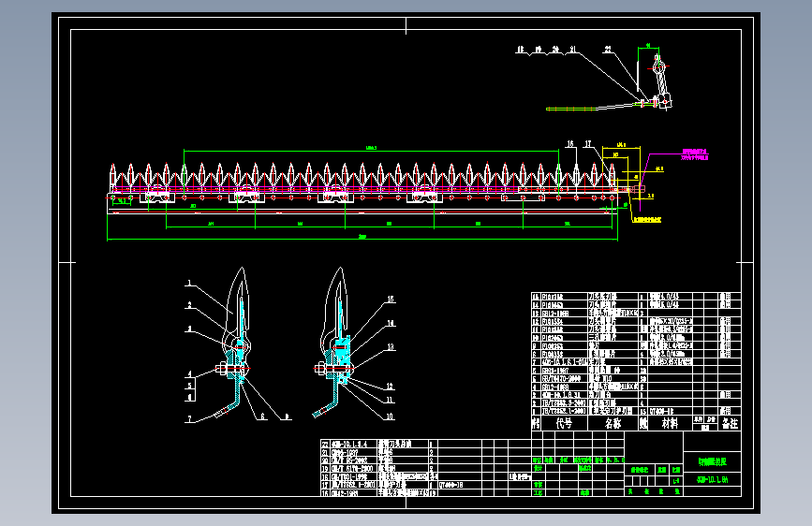Screen dimensions: 812x526
Task: Click the green drawing number below the title
Action: coord(713,480)
